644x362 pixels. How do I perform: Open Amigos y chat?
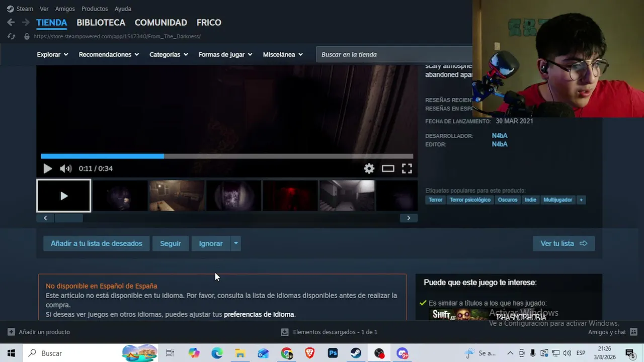point(612,332)
